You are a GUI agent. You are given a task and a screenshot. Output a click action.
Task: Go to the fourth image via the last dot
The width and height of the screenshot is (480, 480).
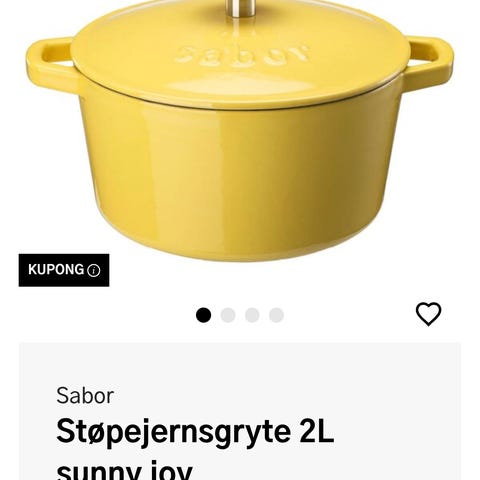[x=276, y=315]
